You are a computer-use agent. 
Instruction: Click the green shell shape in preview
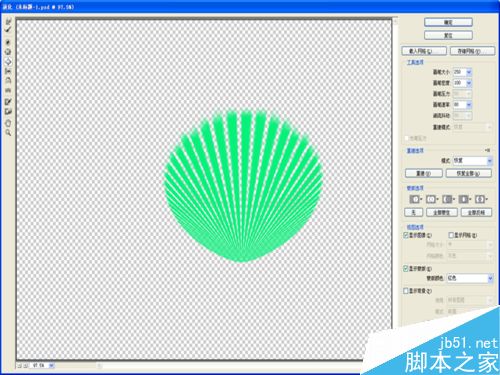(x=243, y=187)
